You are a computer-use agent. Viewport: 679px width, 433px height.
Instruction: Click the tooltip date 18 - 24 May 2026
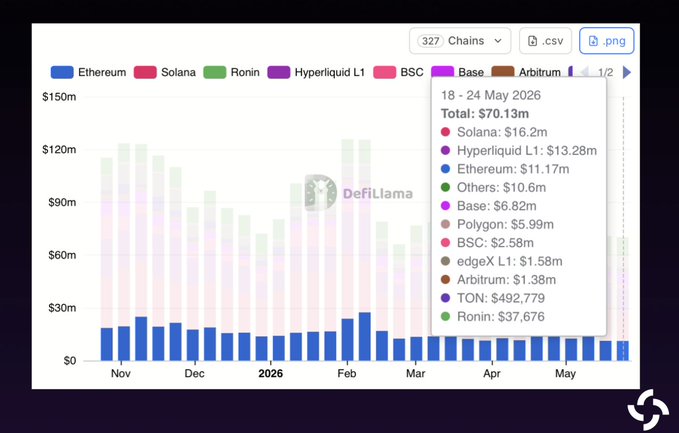(491, 95)
